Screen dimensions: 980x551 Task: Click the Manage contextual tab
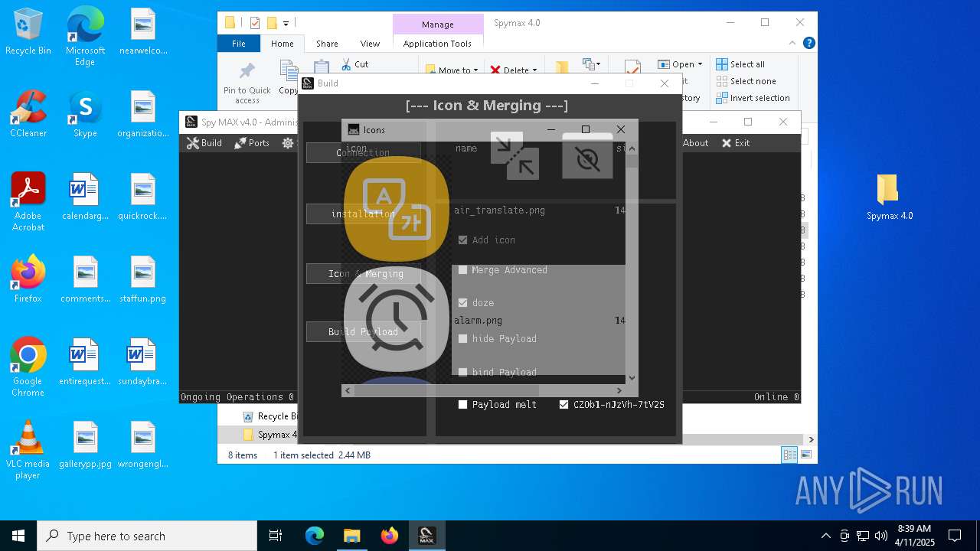coord(438,24)
